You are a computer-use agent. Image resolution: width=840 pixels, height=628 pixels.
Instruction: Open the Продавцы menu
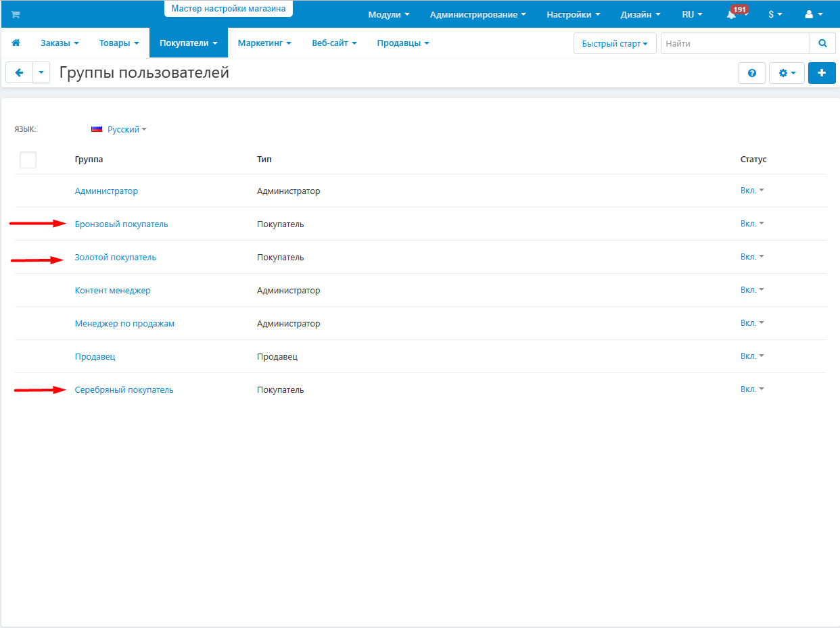coord(403,43)
